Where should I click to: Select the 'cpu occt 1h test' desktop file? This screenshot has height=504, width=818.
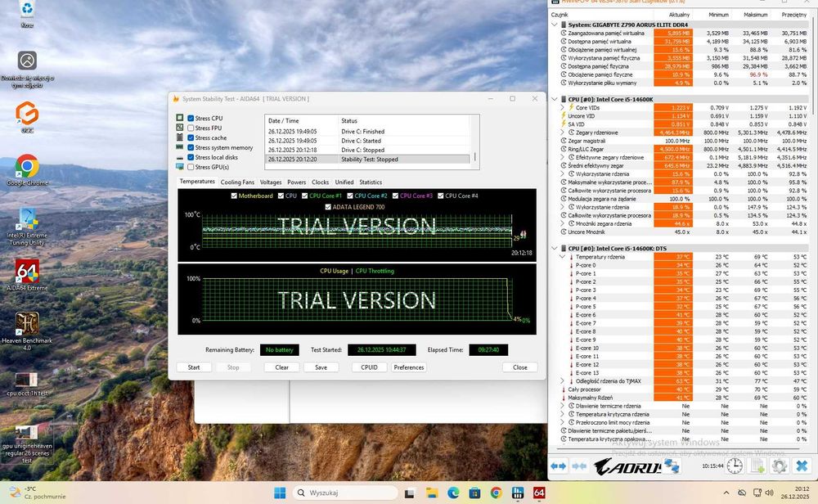pyautogui.click(x=27, y=384)
